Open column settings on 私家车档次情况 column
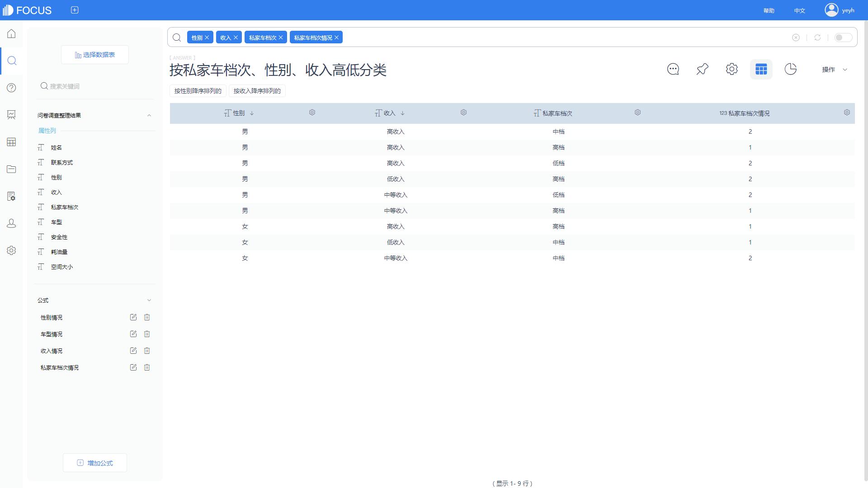The height and width of the screenshot is (488, 868). pyautogui.click(x=846, y=113)
